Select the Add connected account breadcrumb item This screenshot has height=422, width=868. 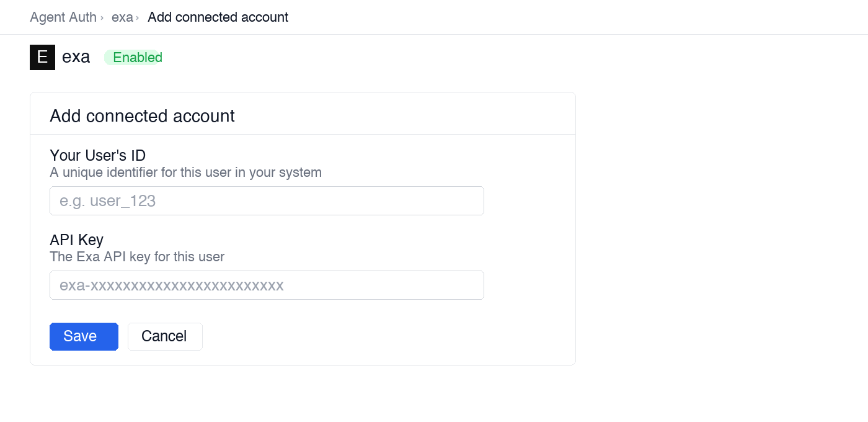click(x=218, y=17)
